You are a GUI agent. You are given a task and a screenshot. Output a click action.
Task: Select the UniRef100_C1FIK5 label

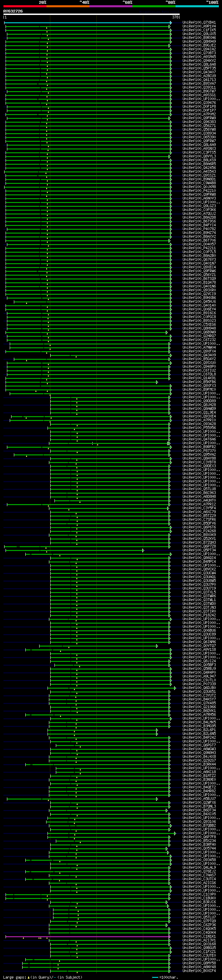(199, 31)
